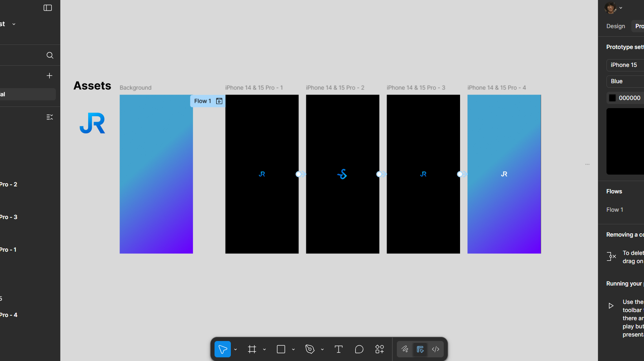Click the white JR logo in Pro - 4 frame
Screen dimensions: 644x361
[504, 174]
